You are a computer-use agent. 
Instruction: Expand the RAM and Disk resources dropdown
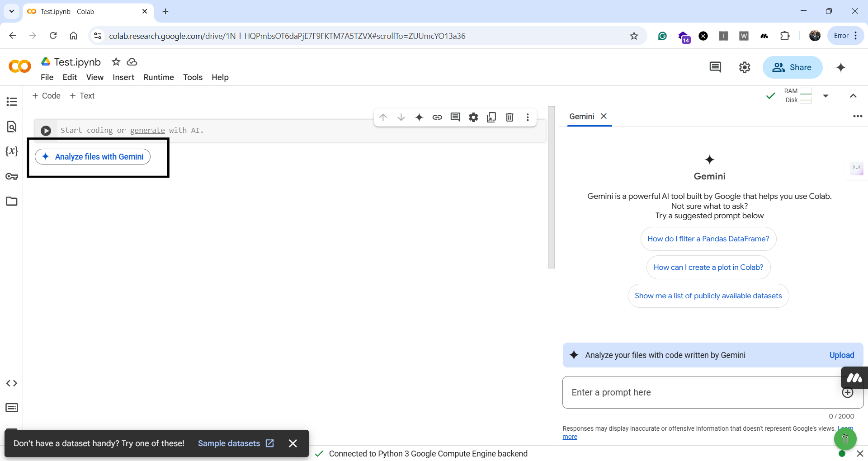pos(826,96)
